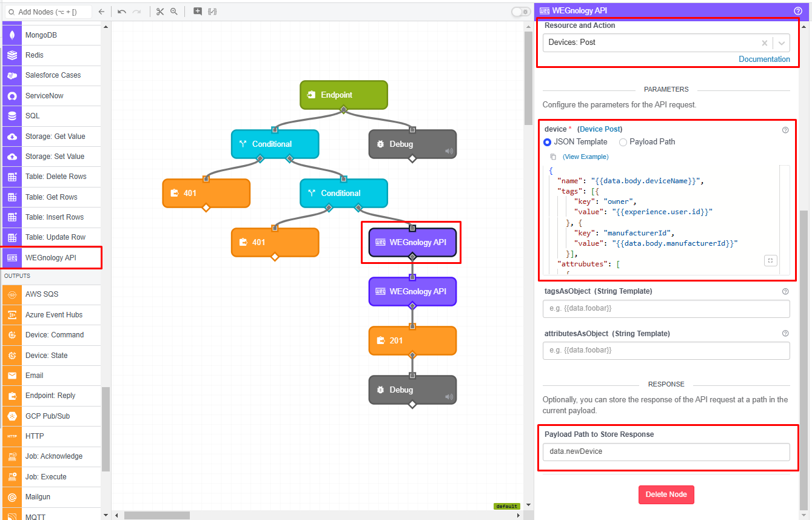The height and width of the screenshot is (520, 812).
Task: Click the properties panel vertical scrollbar
Action: pyautogui.click(x=804, y=360)
